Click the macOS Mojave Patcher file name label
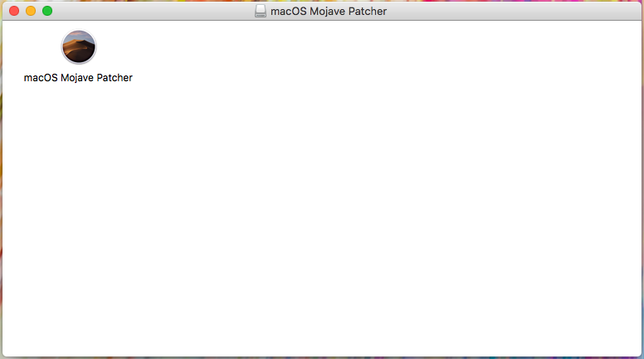 [78, 78]
